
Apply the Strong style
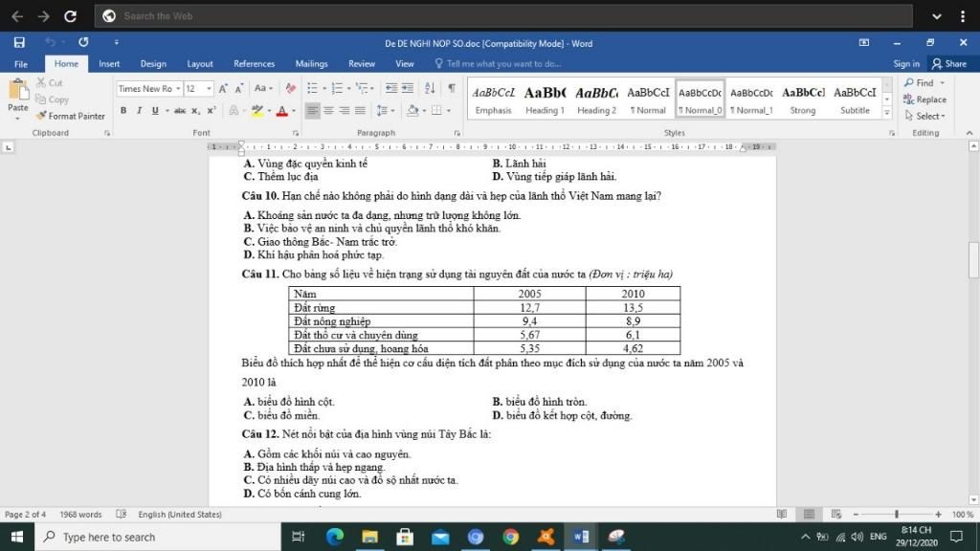[803, 99]
